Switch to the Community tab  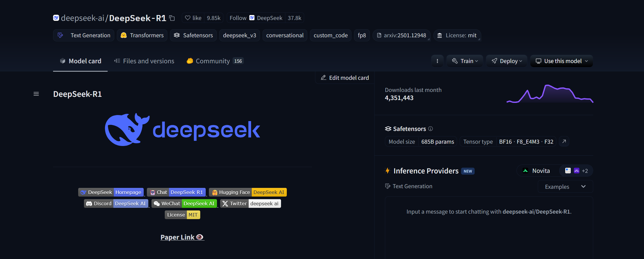215,61
